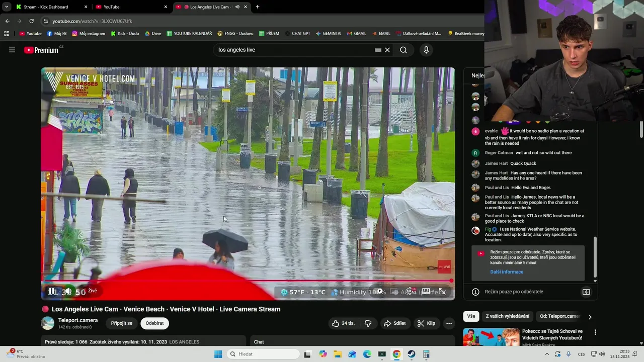Screen dimensions: 644x362
Task: Switch to Stream - Kick Dashboard tab
Action: tap(52, 7)
